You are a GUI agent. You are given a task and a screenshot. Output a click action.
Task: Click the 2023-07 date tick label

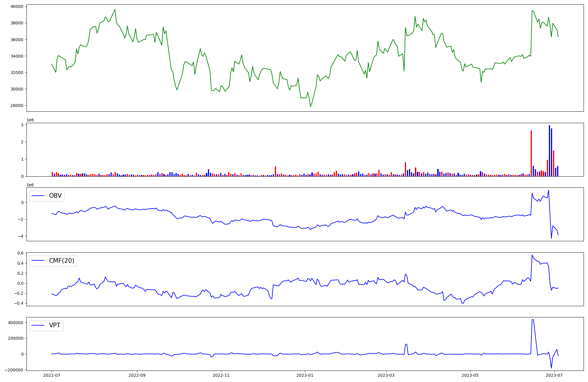point(554,375)
